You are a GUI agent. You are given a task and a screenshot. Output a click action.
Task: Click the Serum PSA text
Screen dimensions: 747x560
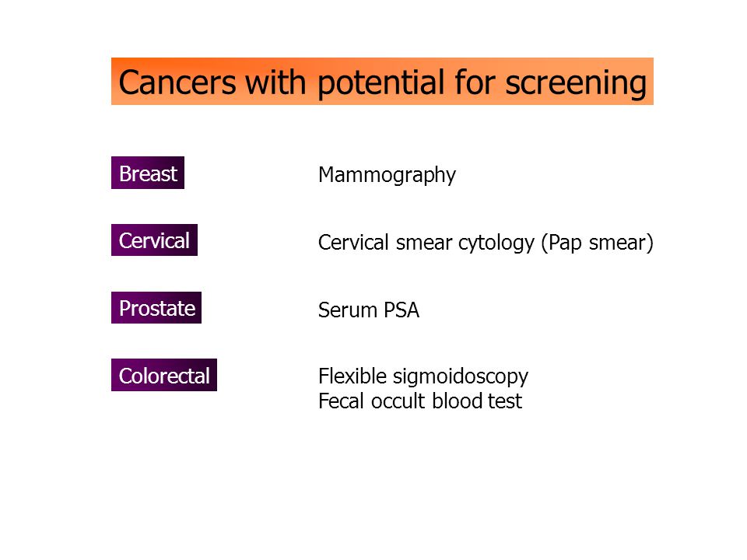(x=369, y=310)
